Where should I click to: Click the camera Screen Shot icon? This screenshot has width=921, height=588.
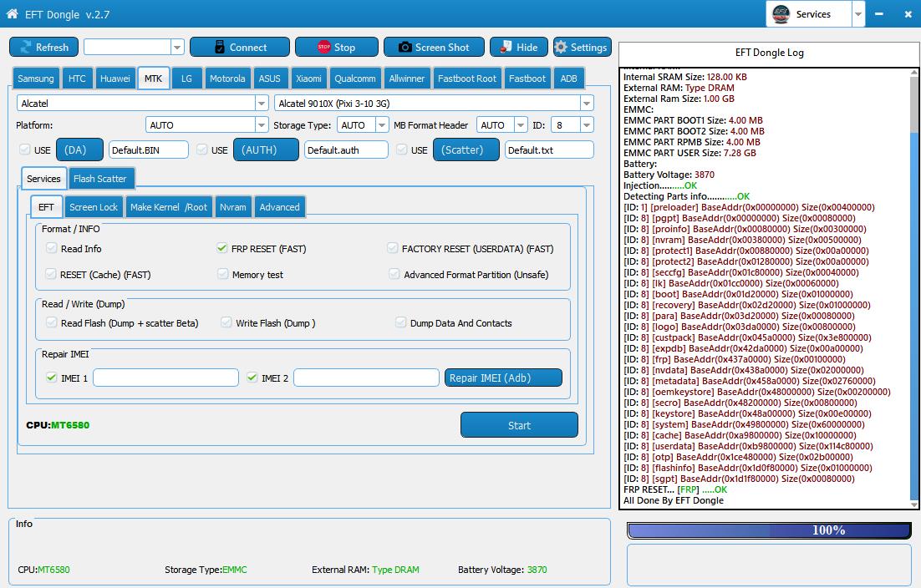coord(405,47)
